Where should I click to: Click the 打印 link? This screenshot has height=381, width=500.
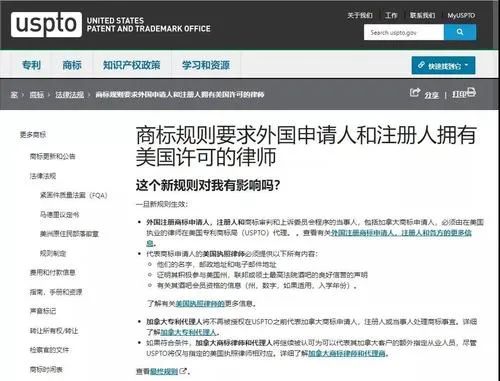click(459, 95)
